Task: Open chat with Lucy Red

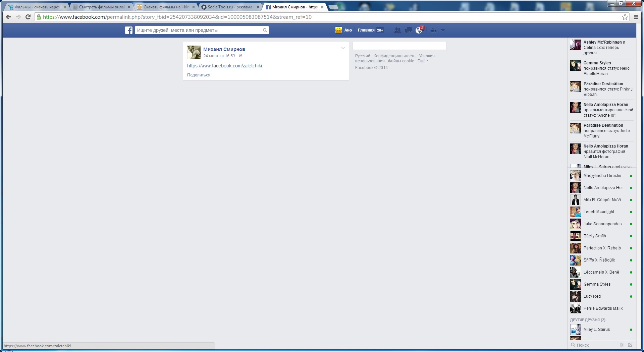Action: click(x=602, y=296)
